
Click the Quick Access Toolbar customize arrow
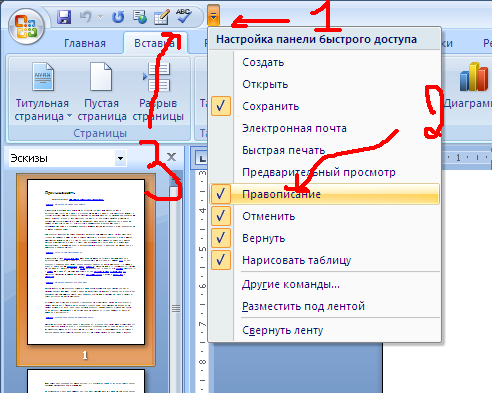point(213,16)
